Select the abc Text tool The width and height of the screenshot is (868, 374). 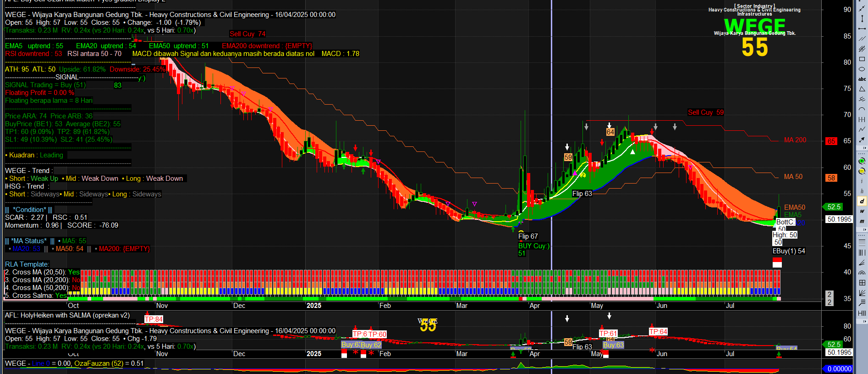point(862,79)
